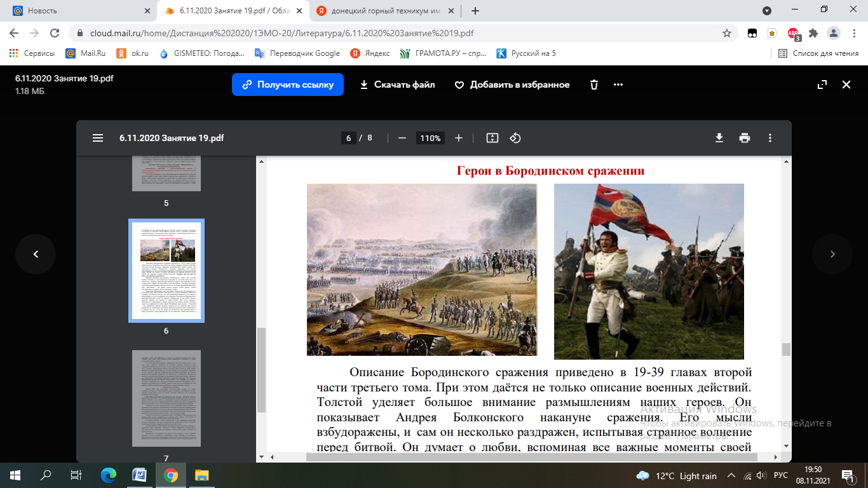Close the cloud file viewer
Screen dimensions: 868x488
pyautogui.click(x=846, y=85)
